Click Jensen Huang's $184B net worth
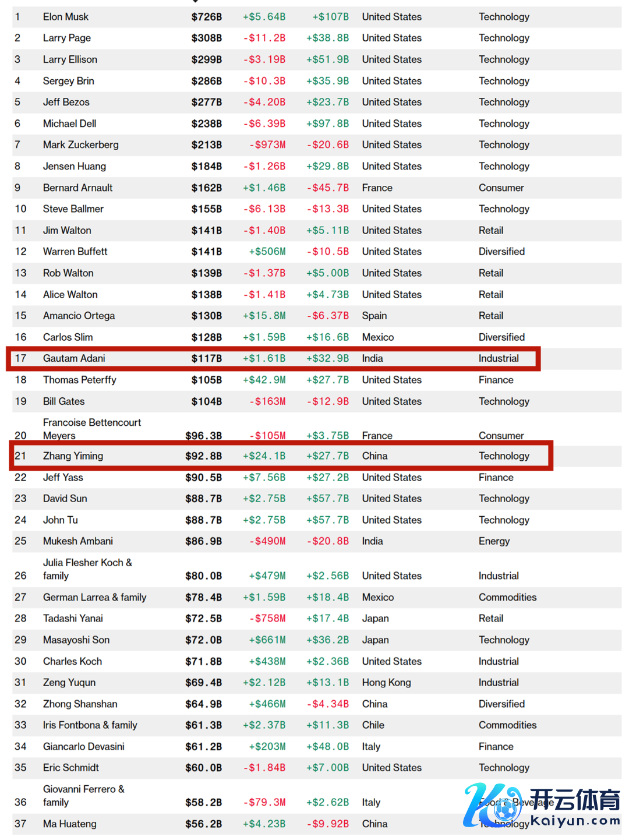The height and width of the screenshot is (840, 629). [x=207, y=166]
